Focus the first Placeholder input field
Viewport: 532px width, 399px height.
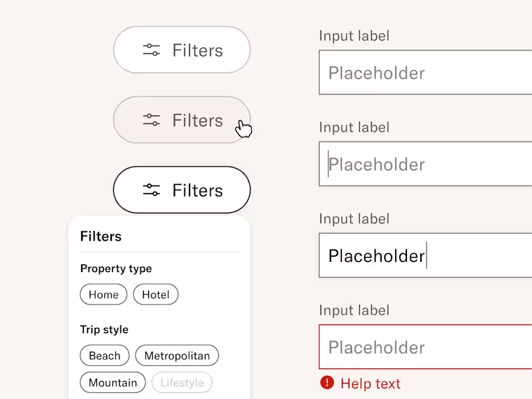tap(426, 72)
